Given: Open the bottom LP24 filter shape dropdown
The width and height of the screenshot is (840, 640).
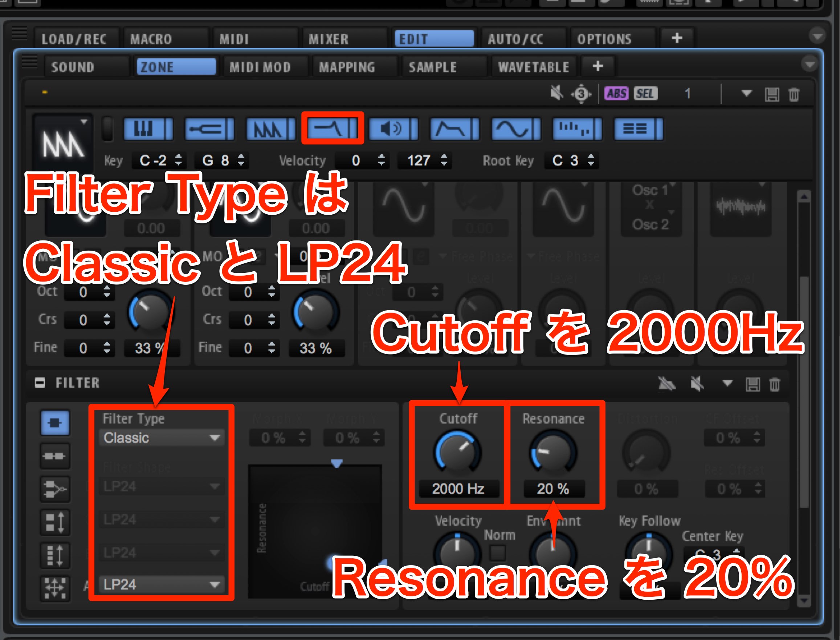Looking at the screenshot, I should [162, 584].
